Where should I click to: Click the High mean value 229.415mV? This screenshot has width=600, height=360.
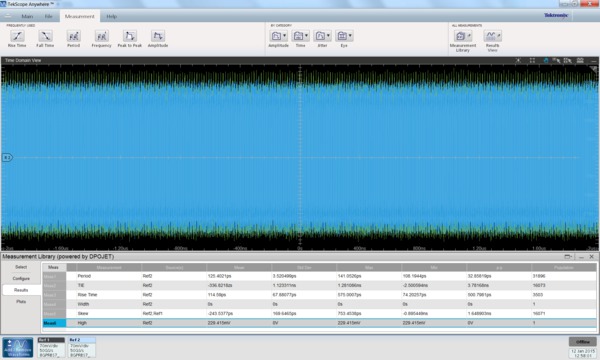click(219, 323)
